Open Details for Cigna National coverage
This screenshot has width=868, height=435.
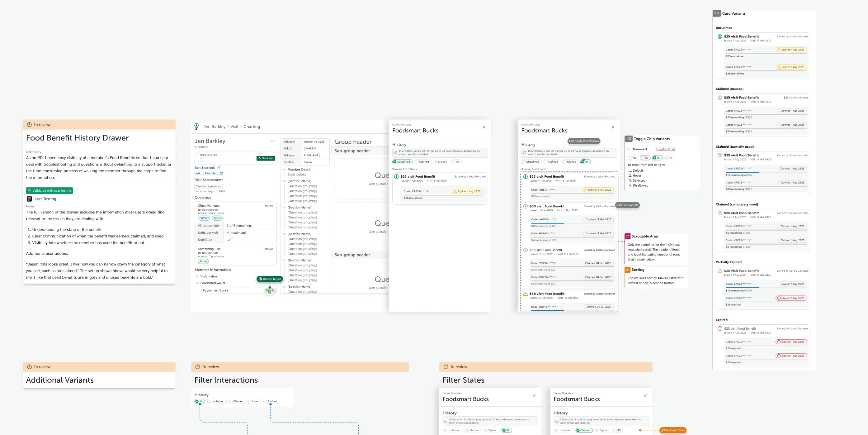[x=269, y=206]
